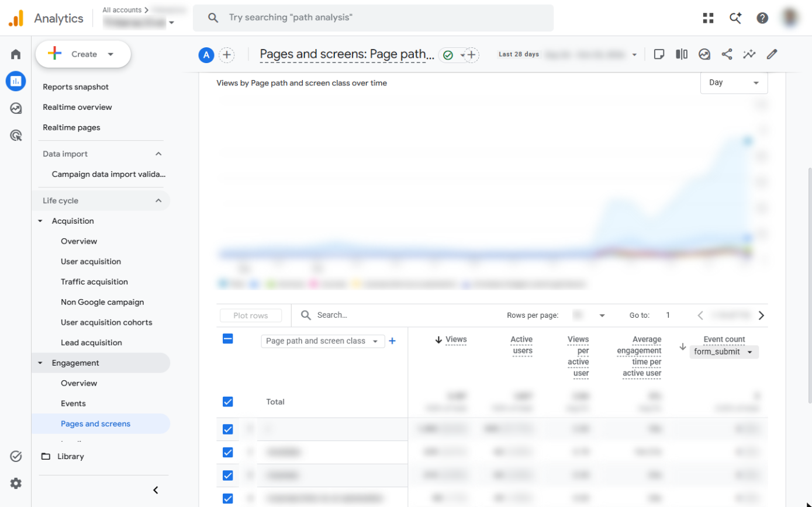
Task: Collapse the Engagement tree group
Action: click(40, 363)
